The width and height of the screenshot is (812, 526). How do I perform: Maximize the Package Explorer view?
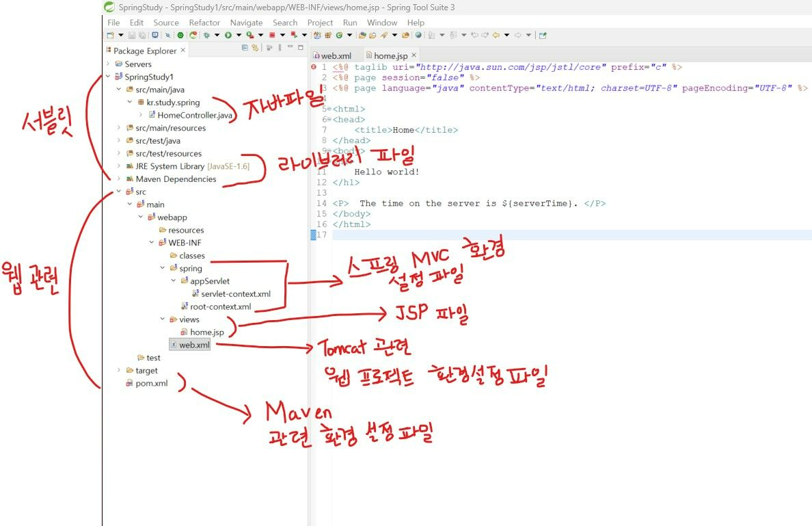point(300,48)
